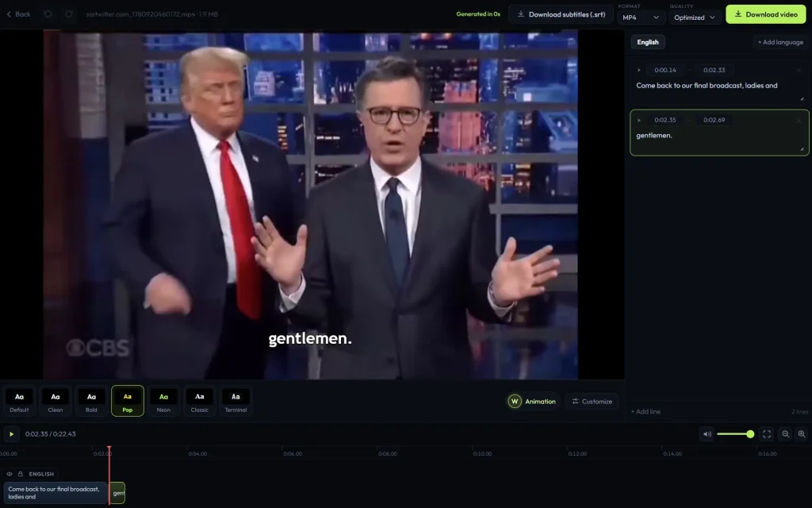Click the video preview frame
This screenshot has width=812, height=508.
pos(310,204)
